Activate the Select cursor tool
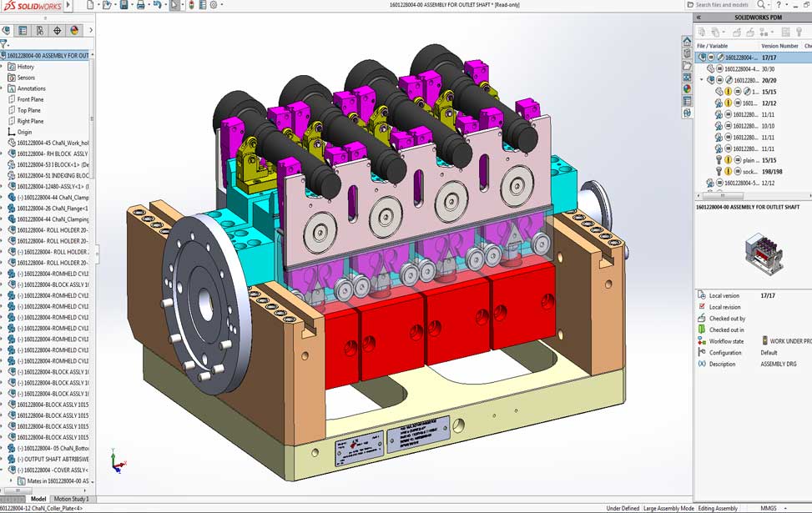 tap(175, 5)
